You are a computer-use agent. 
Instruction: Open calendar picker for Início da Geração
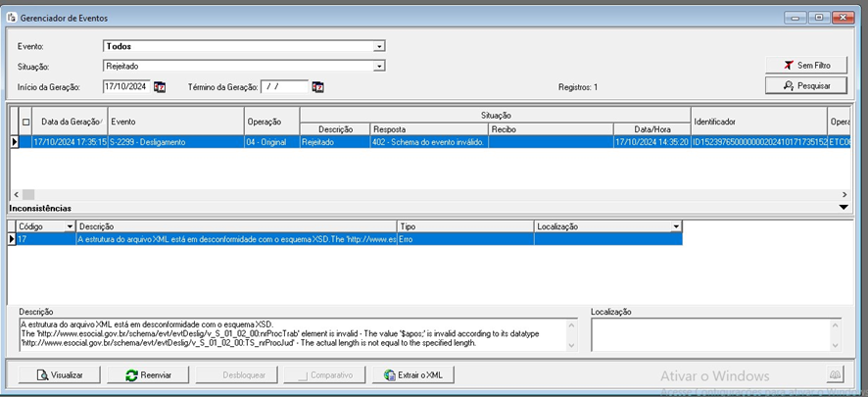tap(160, 87)
